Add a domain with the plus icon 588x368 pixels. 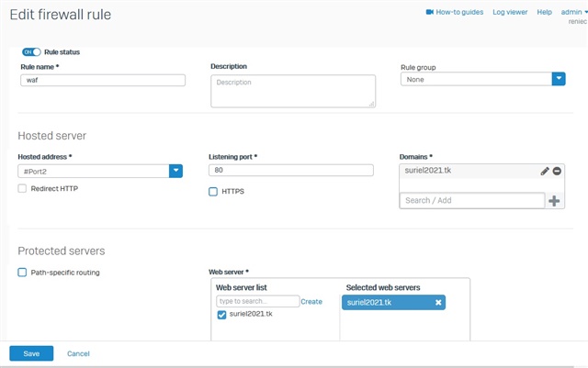click(554, 201)
